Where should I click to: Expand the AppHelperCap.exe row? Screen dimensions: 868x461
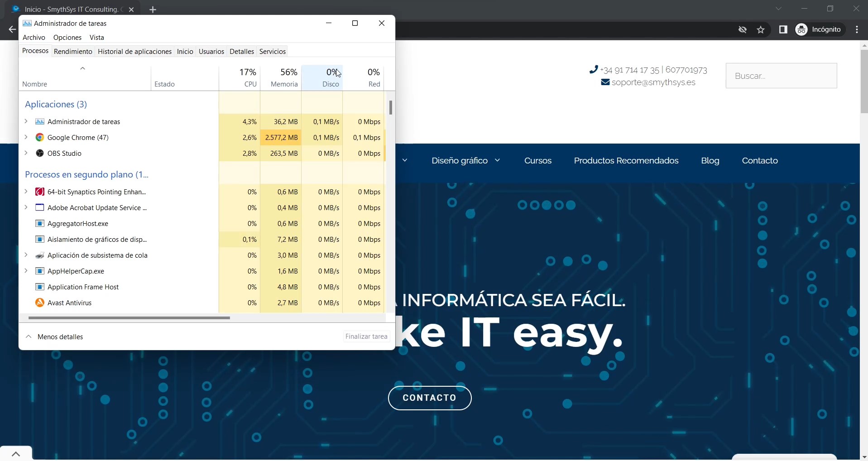[26, 271]
